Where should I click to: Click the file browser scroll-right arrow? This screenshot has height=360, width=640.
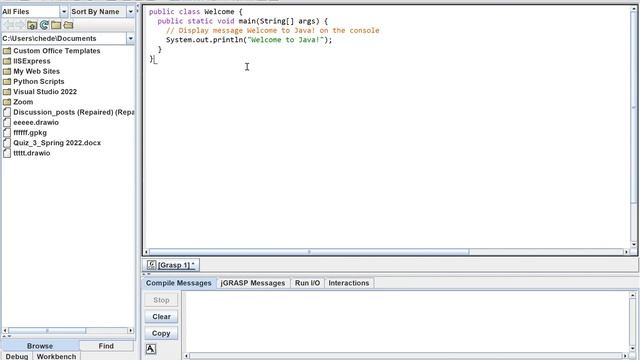pyautogui.click(x=131, y=331)
